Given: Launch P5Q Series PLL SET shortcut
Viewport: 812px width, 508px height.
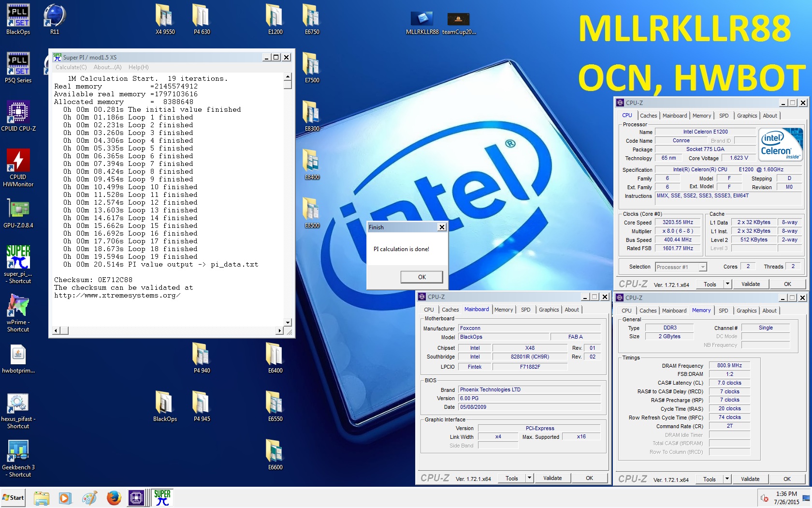Looking at the screenshot, I should pyautogui.click(x=18, y=68).
